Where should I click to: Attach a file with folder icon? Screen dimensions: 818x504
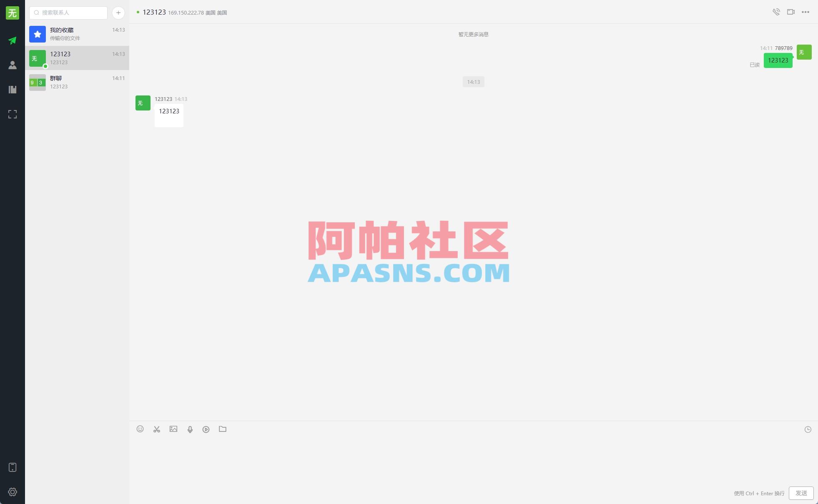click(223, 429)
